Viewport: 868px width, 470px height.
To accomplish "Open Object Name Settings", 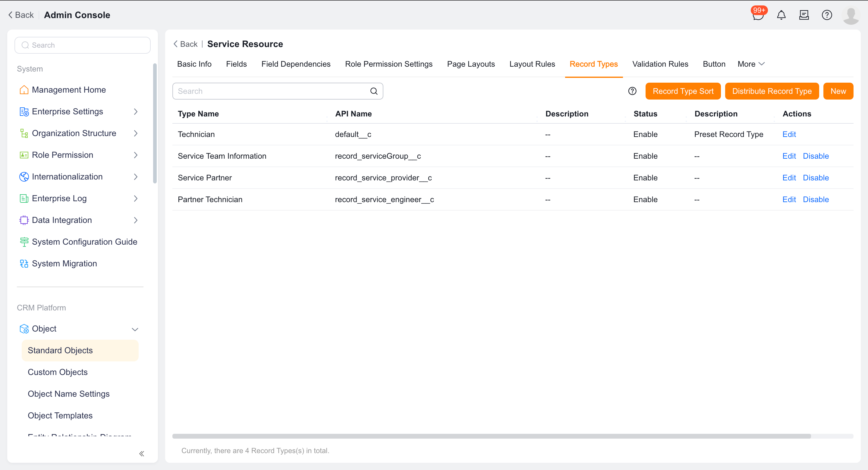I will point(69,394).
